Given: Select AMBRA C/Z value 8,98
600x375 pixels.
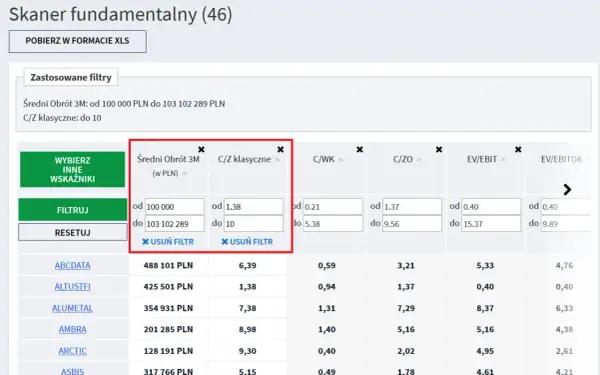Looking at the screenshot, I should tap(248, 329).
